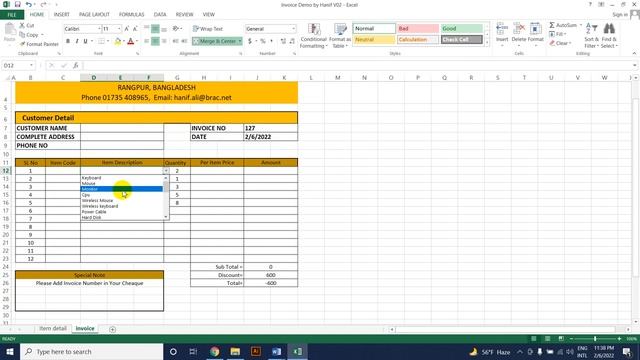Open the Borders dropdown arrow
The height and width of the screenshot is (360, 640).
(x=108, y=41)
